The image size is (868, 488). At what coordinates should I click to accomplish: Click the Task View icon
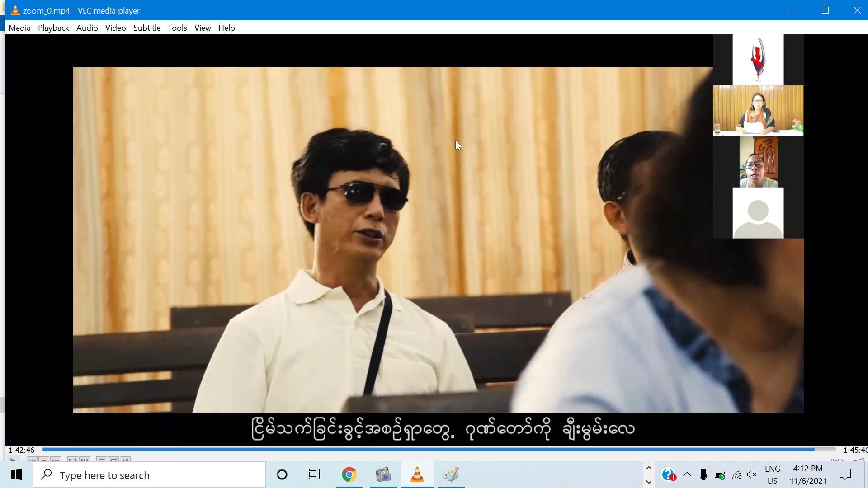314,475
